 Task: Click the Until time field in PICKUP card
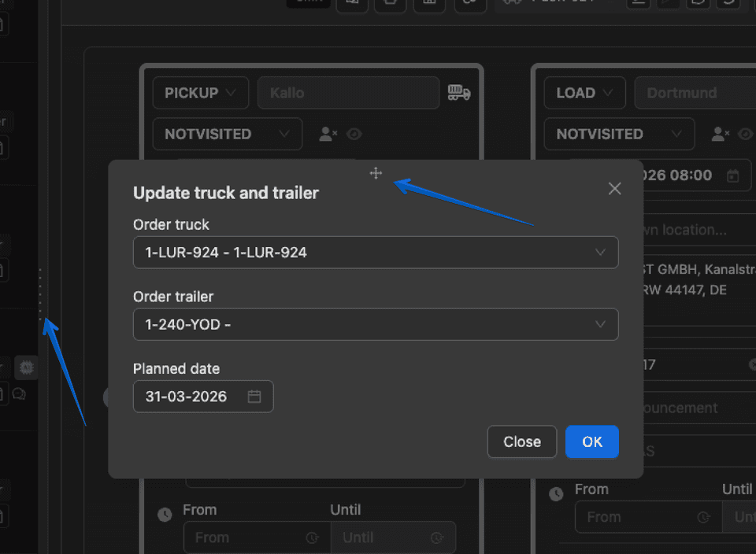tap(394, 537)
